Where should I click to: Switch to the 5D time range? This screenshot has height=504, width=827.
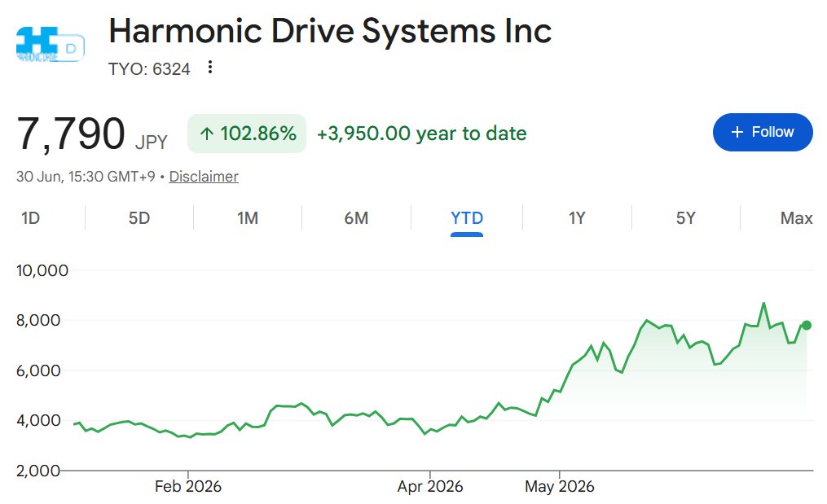tap(139, 217)
